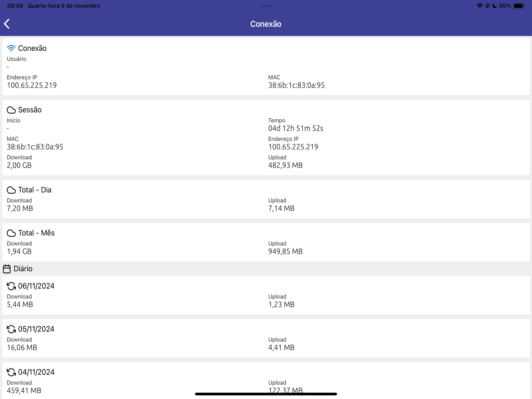
Task: Tap Total - Mês upload 949,85 MB
Action: tap(285, 252)
